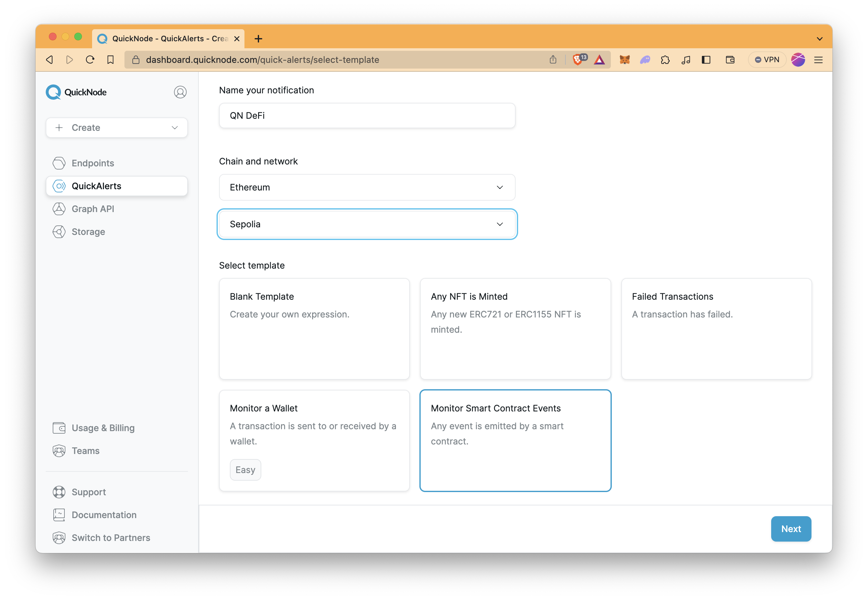The height and width of the screenshot is (600, 868).
Task: Open the extensions puzzle icon
Action: (x=665, y=60)
